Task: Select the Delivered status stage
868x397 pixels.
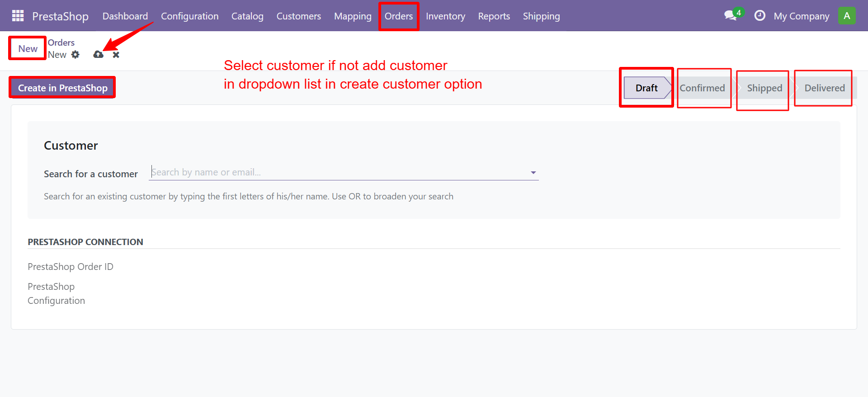Action: click(825, 88)
